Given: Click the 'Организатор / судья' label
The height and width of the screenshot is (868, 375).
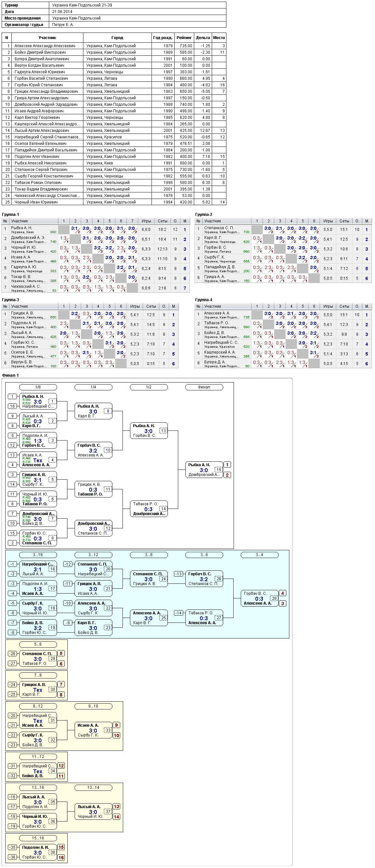Looking at the screenshot, I should pyautogui.click(x=24, y=25).
